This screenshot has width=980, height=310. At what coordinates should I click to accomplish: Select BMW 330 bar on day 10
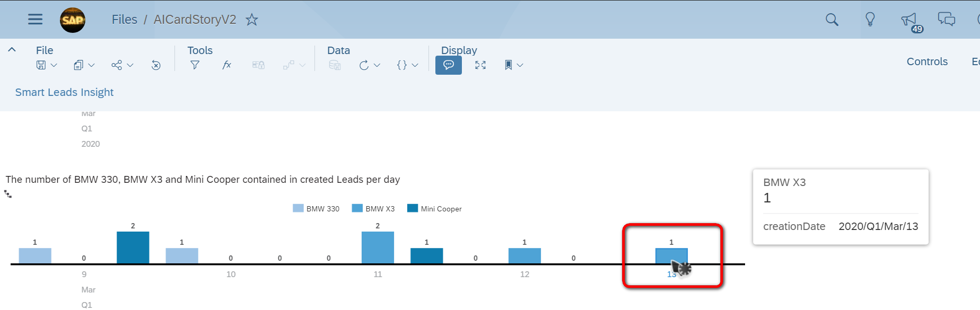coord(182,255)
